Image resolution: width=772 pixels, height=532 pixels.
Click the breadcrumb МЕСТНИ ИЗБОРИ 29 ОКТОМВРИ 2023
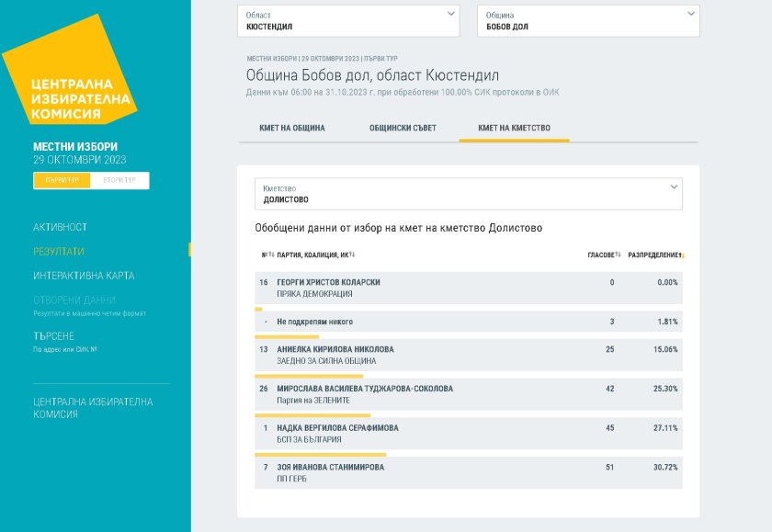322,59
